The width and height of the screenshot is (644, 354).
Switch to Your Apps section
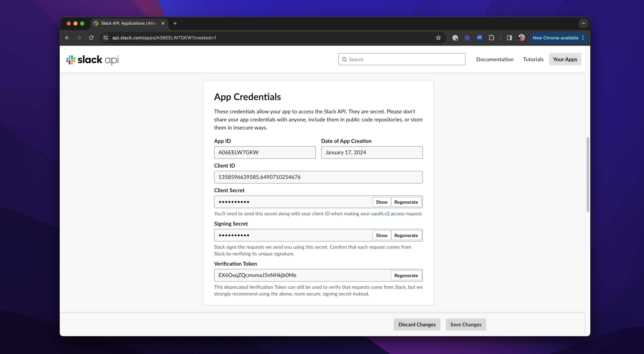(x=565, y=59)
